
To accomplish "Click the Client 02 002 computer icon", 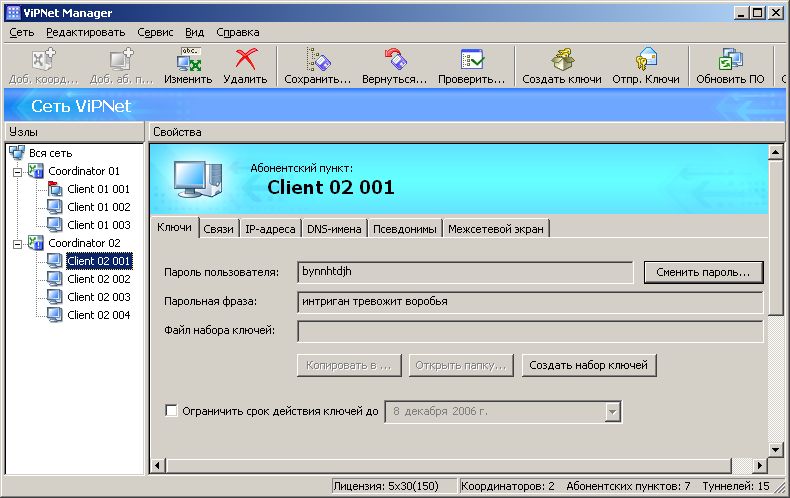I will coord(54,279).
